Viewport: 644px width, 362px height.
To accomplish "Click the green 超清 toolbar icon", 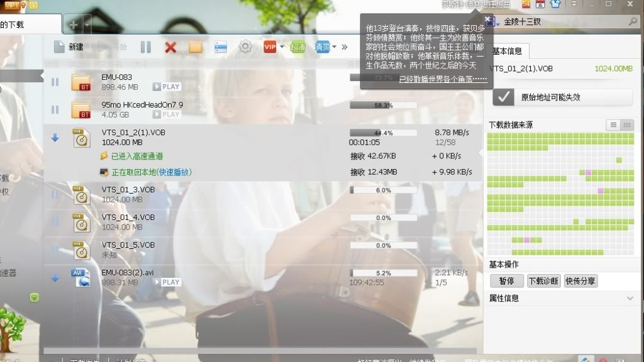I will coord(297,47).
